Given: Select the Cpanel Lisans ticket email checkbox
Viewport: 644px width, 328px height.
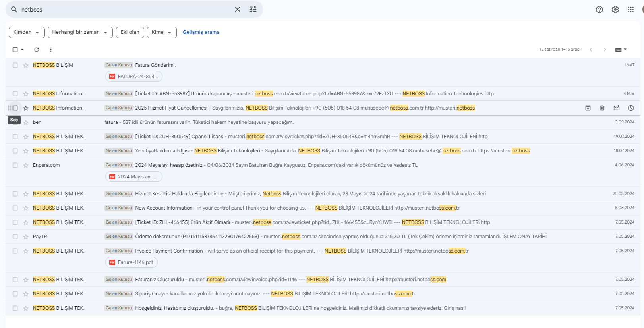Looking at the screenshot, I should (x=15, y=137).
